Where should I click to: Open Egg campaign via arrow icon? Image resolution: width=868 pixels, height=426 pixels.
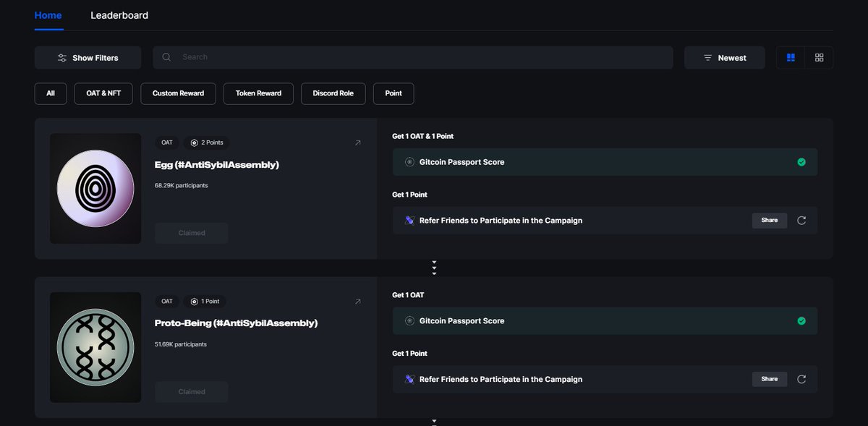(357, 142)
